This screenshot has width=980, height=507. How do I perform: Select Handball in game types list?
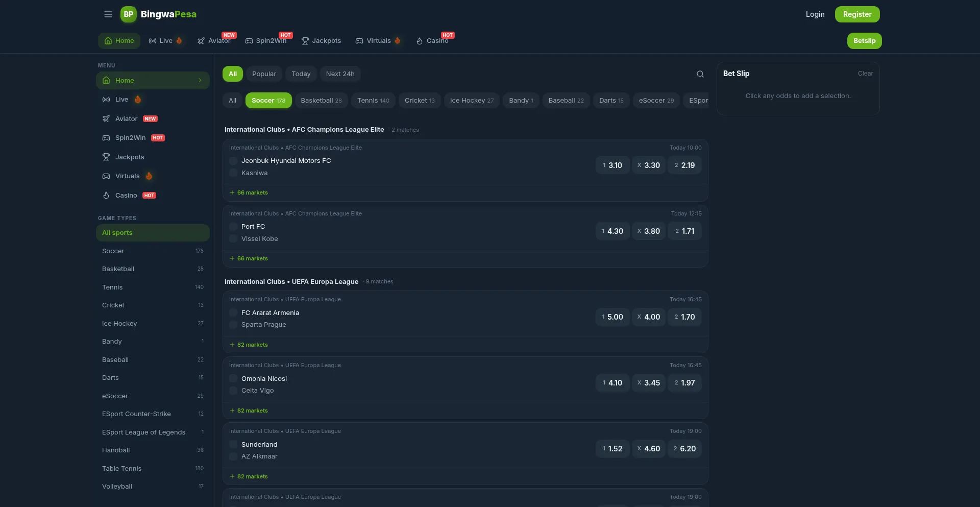153,450
